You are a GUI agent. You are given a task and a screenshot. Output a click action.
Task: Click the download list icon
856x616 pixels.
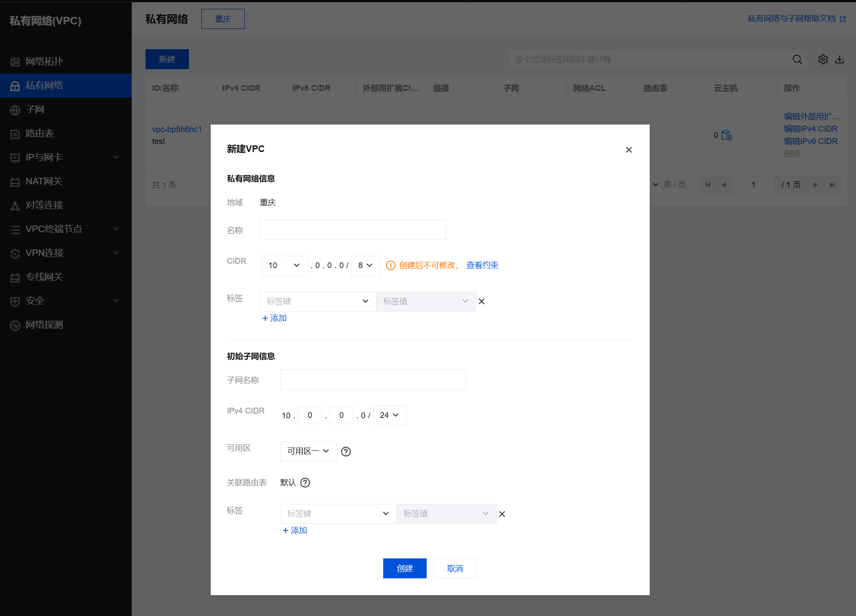(840, 59)
